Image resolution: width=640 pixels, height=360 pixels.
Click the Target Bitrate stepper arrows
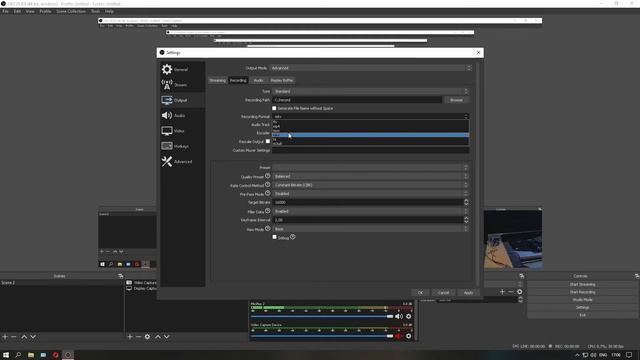[466, 202]
